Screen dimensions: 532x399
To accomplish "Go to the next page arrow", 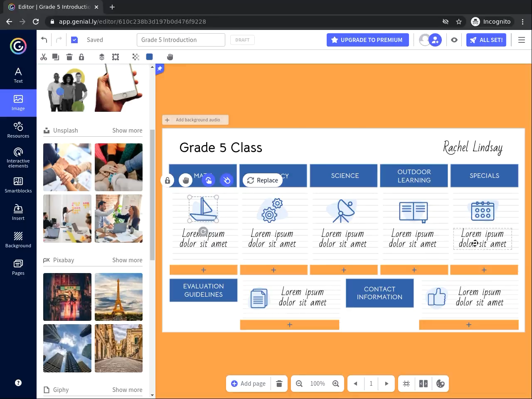I will [x=387, y=384].
